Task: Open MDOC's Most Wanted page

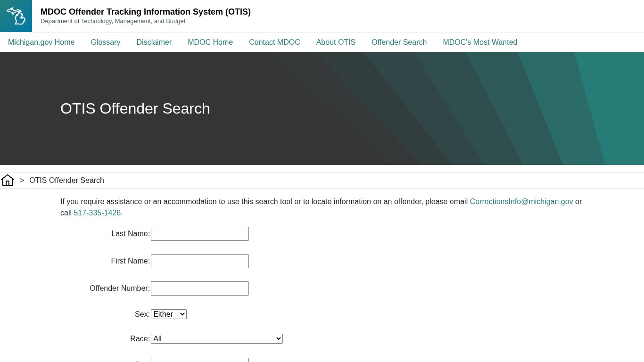Action: [480, 42]
